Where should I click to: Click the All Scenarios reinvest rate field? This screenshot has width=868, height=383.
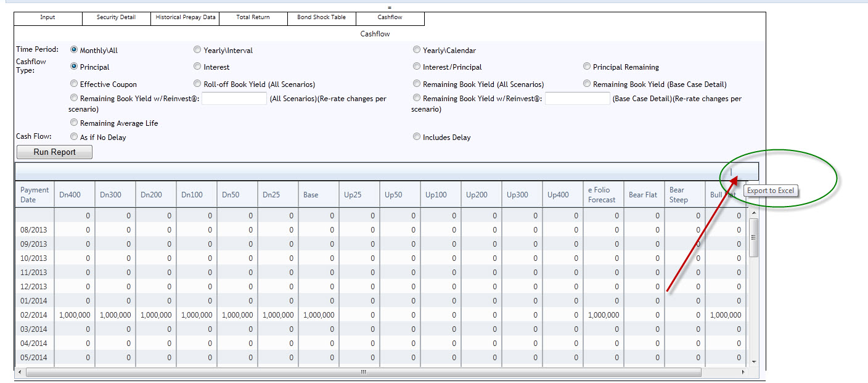[234, 99]
